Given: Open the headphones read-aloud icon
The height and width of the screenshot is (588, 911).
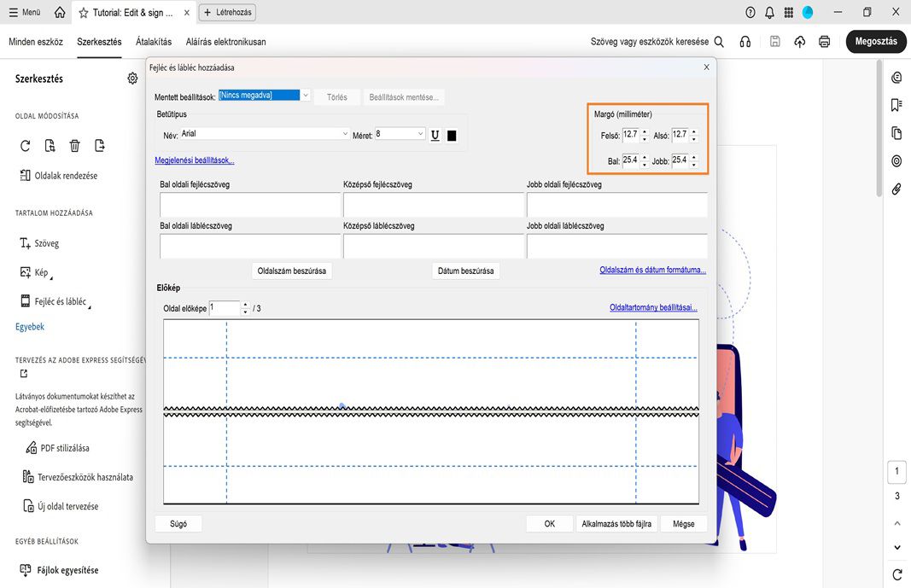Looking at the screenshot, I should pos(745,42).
